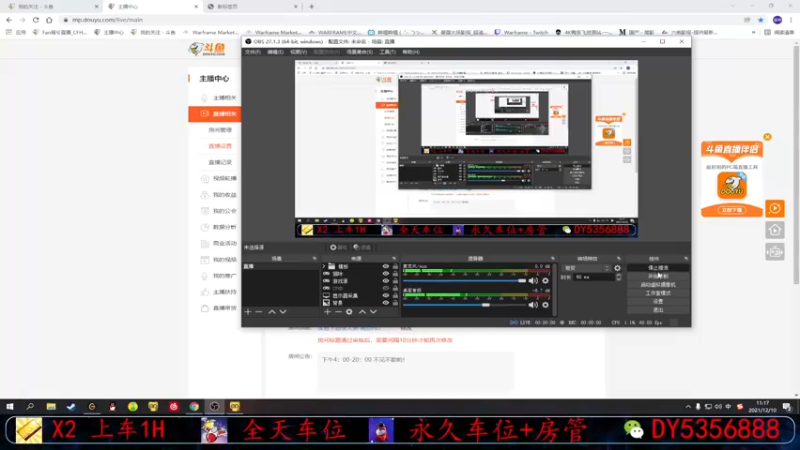Move the selected source down in Sources
800x450 pixels.
pos(373,312)
